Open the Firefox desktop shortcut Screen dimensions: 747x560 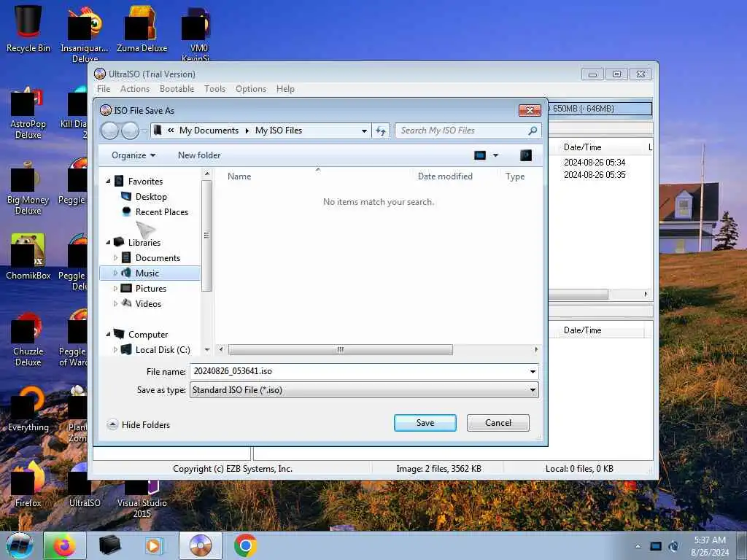pyautogui.click(x=28, y=484)
